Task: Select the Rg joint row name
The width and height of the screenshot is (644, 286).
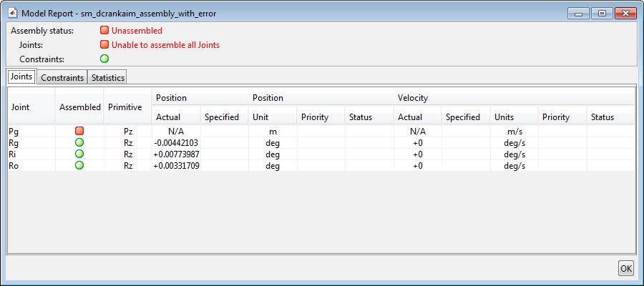Action: click(x=14, y=143)
